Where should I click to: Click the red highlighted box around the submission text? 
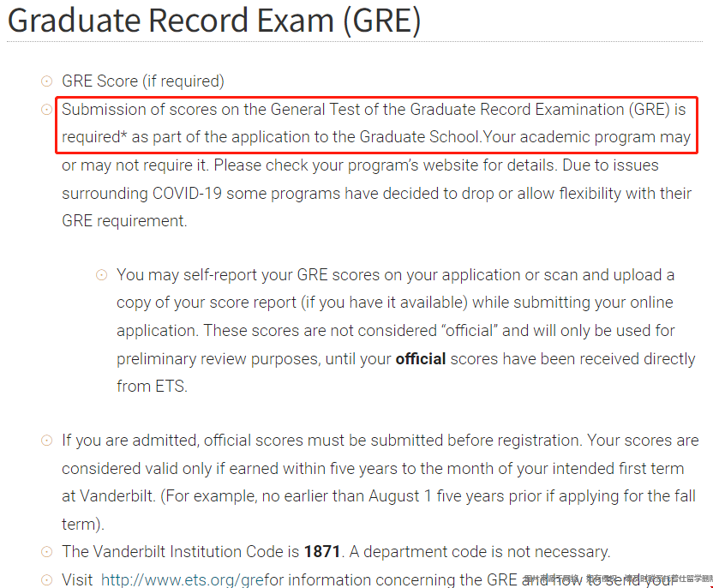(x=376, y=125)
